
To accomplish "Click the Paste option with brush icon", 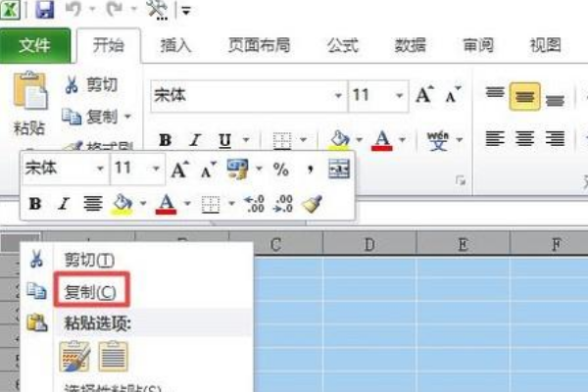I will (x=74, y=356).
